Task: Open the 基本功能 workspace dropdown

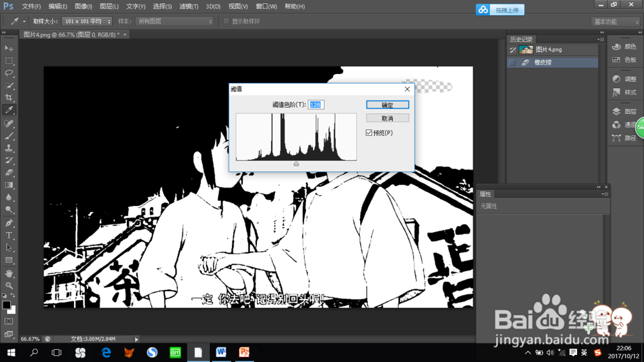Action: pos(616,22)
